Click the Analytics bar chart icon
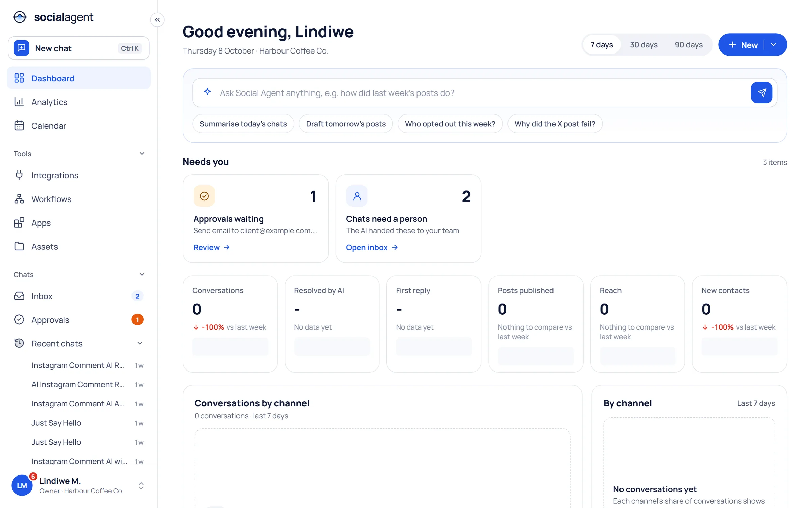 coord(19,102)
